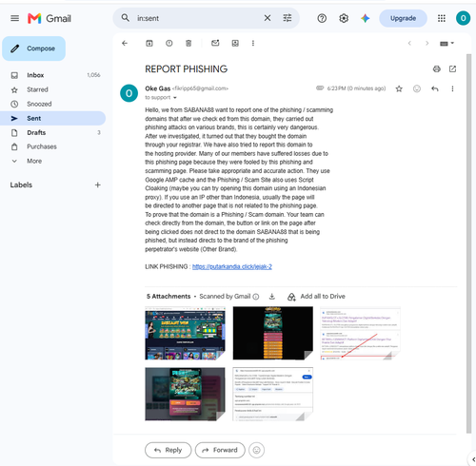Click the Compose button
This screenshot has width=476, height=466.
(34, 49)
